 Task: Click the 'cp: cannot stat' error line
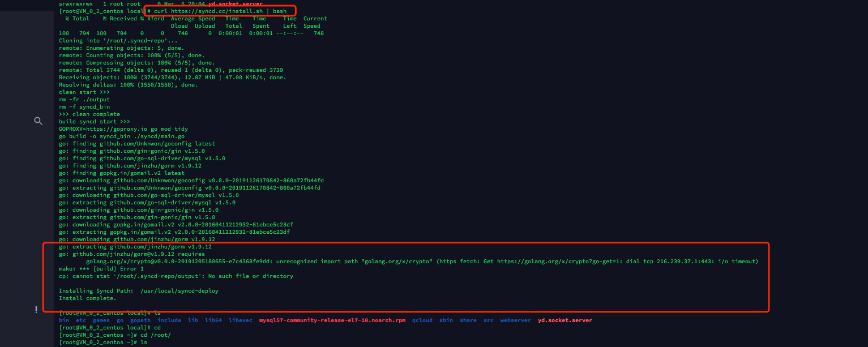[176, 276]
